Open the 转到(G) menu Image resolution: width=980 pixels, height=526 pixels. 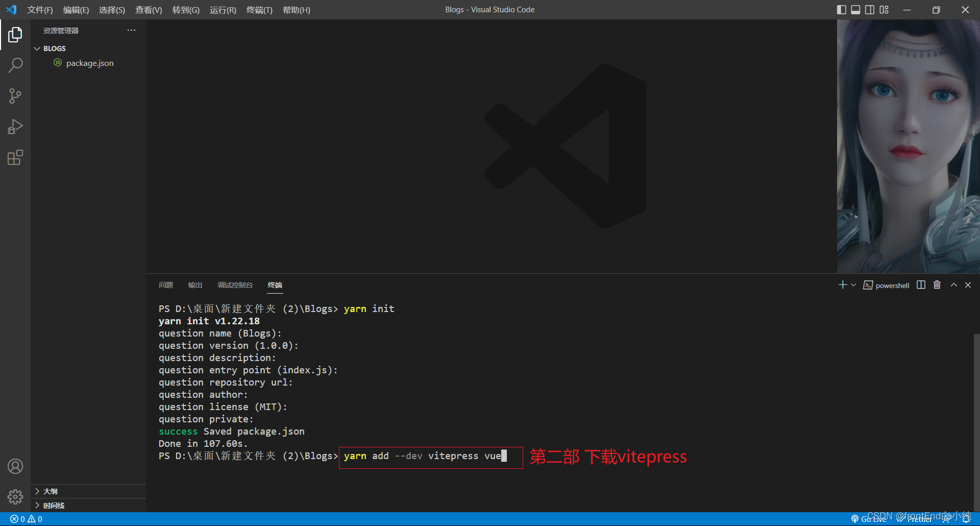186,10
